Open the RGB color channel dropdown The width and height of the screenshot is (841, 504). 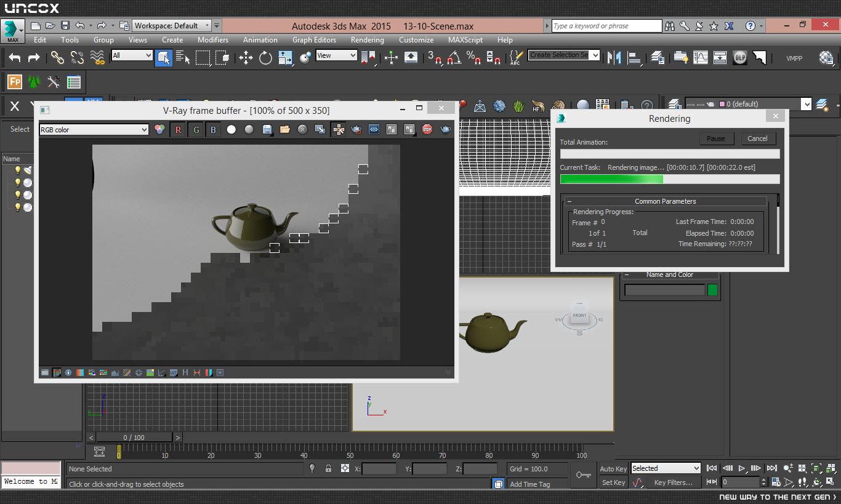coord(94,129)
